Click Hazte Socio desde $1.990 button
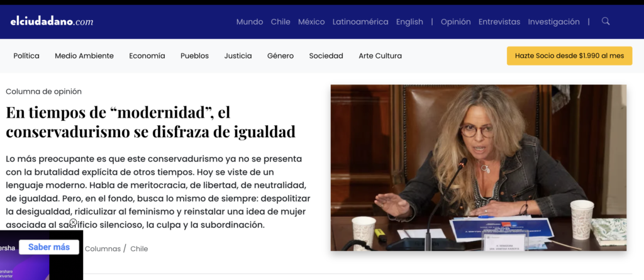The height and width of the screenshot is (280, 644). (569, 56)
